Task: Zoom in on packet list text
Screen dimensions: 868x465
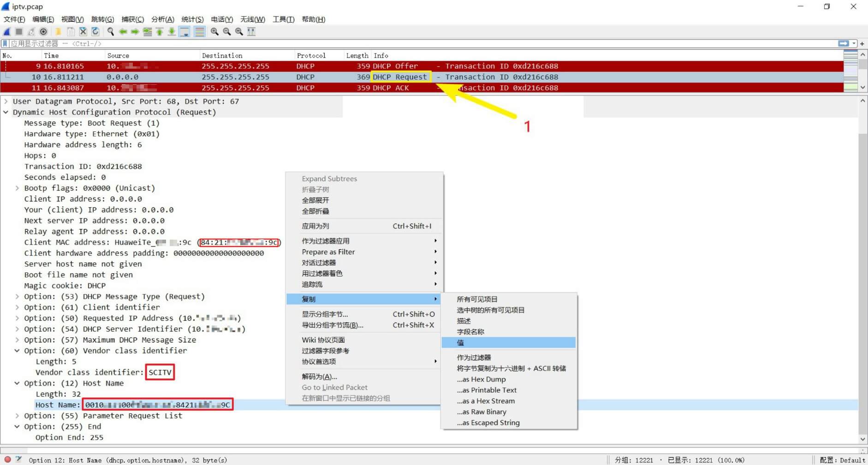Action: pos(214,31)
